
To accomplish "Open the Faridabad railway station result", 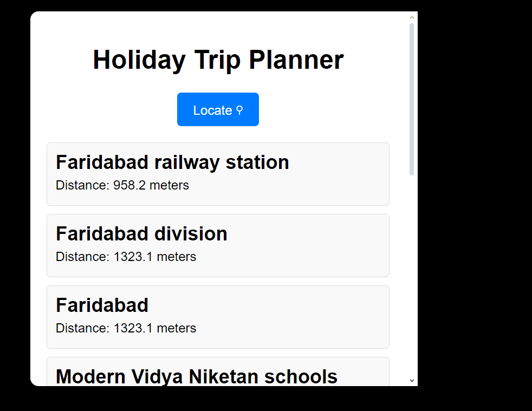I will click(x=172, y=162).
